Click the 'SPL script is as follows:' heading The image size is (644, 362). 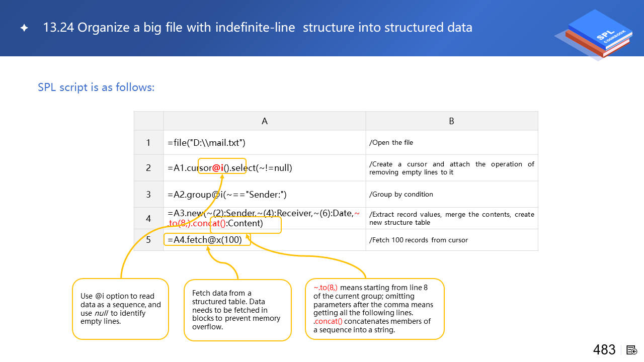(x=96, y=87)
